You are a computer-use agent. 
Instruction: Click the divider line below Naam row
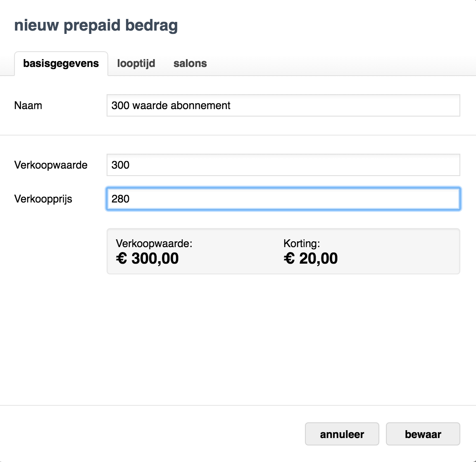[238, 135]
